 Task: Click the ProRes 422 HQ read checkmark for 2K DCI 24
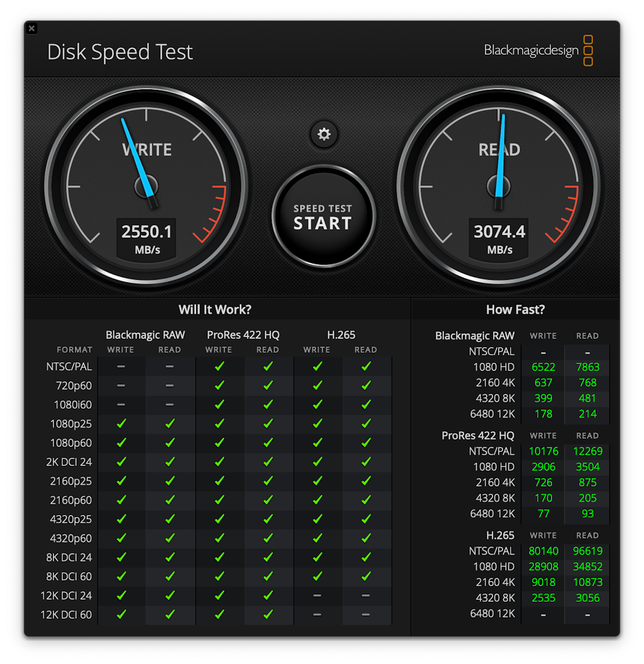pyautogui.click(x=268, y=462)
